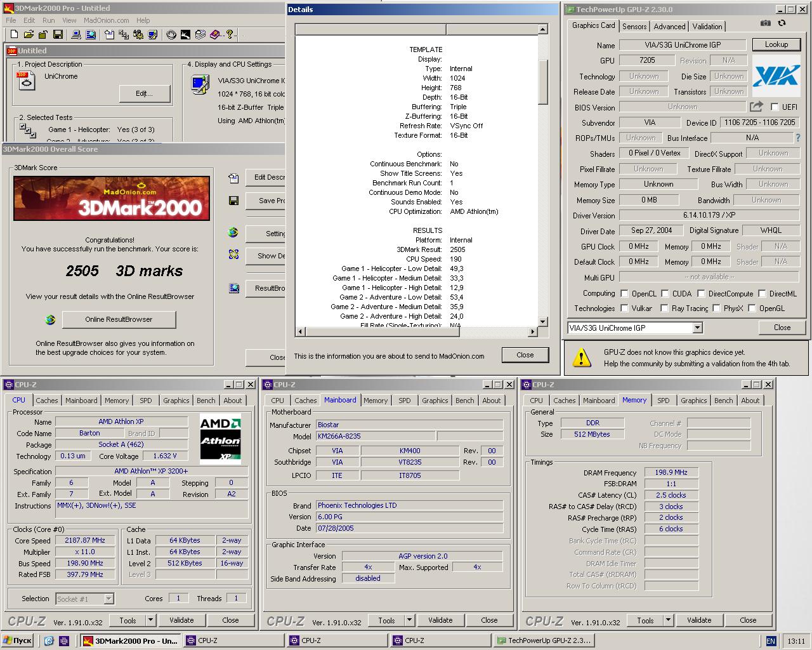This screenshot has width=812, height=650.
Task: Click the Details horizontal scrollbar right arrow
Action: (534, 331)
